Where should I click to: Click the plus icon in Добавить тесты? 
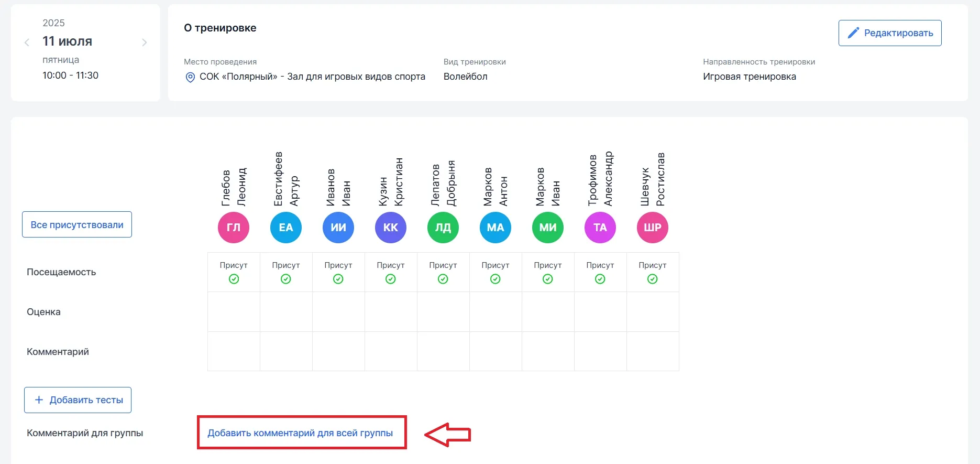click(x=39, y=400)
